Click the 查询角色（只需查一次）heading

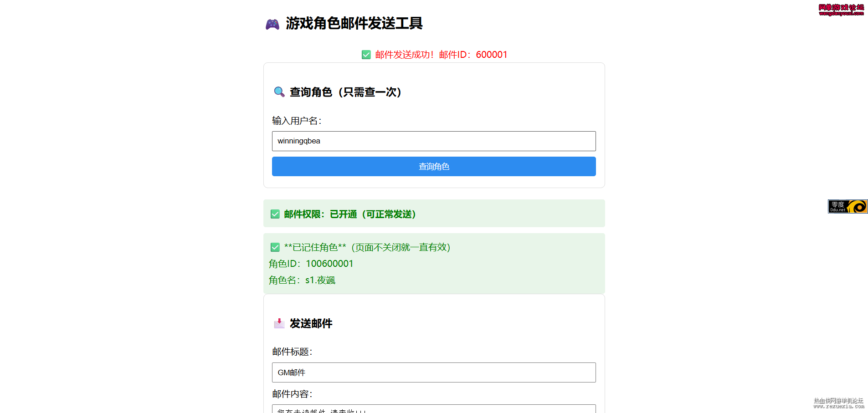coord(346,92)
